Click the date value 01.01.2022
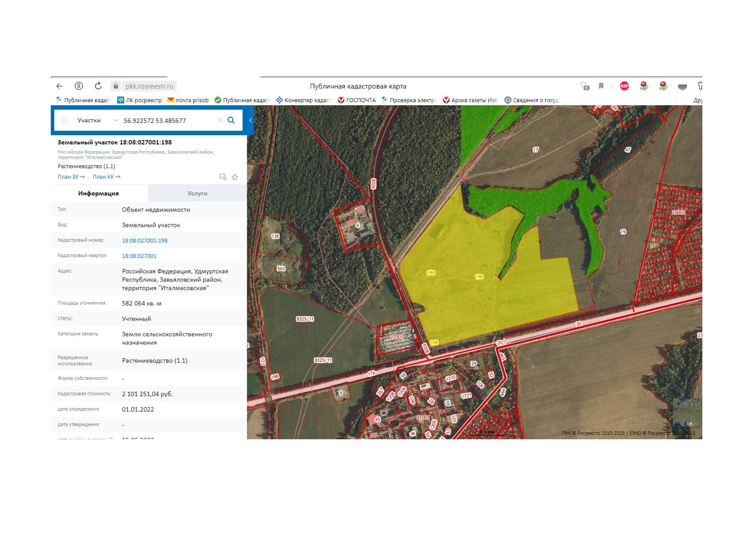 pos(138,409)
